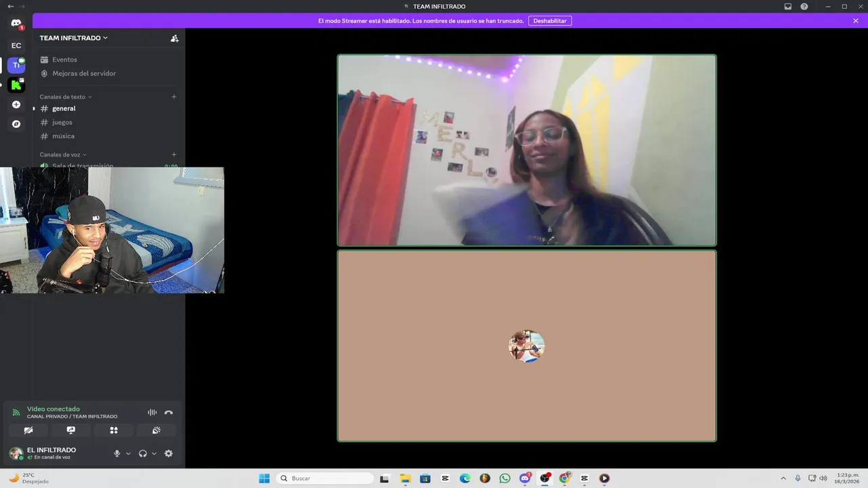The height and width of the screenshot is (488, 868).
Task: Open the green K server icon
Action: tap(16, 85)
